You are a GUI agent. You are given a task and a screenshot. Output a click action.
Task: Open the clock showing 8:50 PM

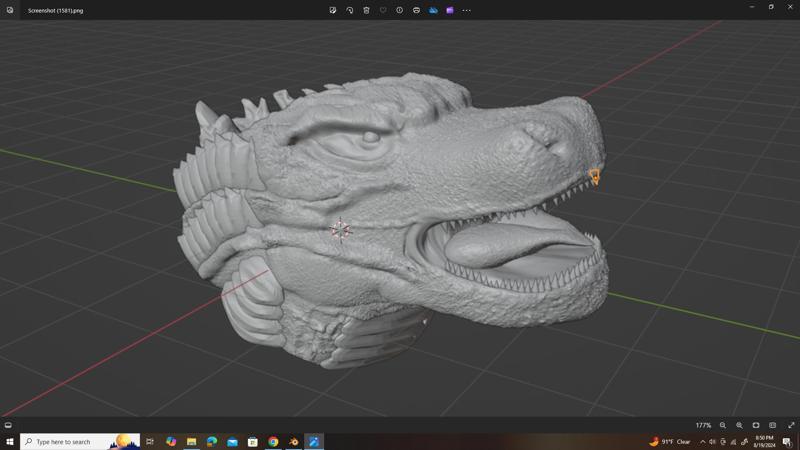(764, 442)
